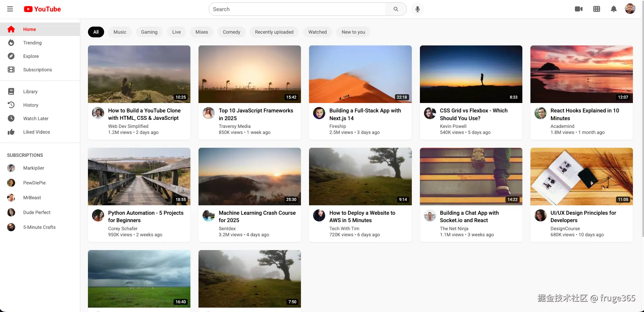Click the Markiplier channel avatar
This screenshot has height=312, width=644.
11,168
